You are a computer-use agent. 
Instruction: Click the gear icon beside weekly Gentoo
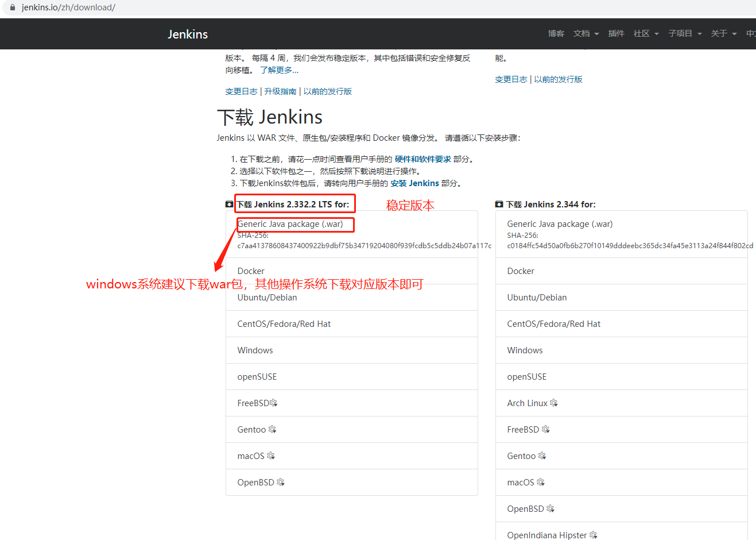tap(542, 456)
